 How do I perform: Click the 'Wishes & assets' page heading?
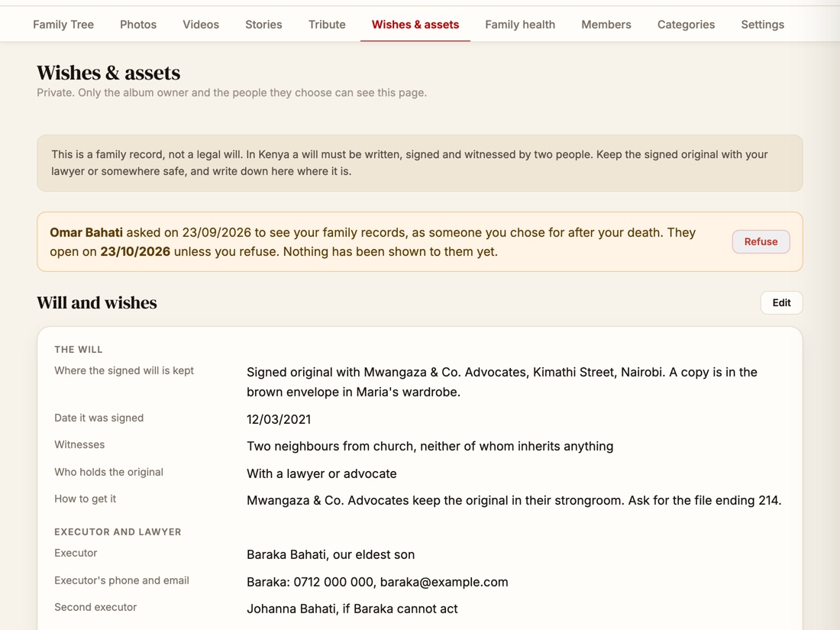[x=108, y=73]
